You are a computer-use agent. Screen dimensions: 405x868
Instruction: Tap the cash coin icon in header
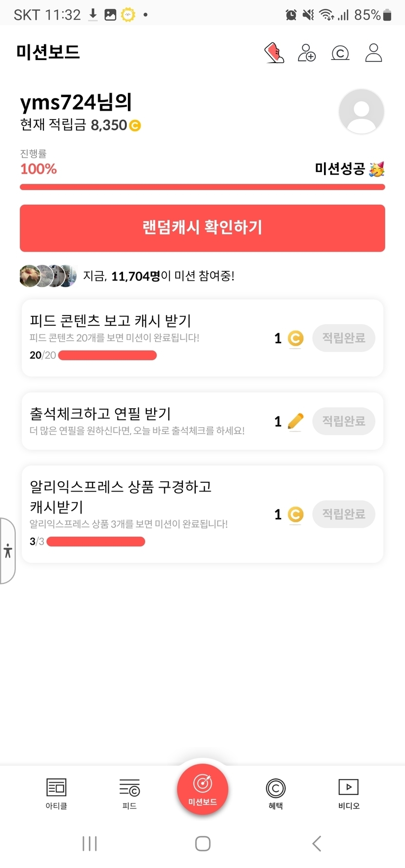coord(340,53)
